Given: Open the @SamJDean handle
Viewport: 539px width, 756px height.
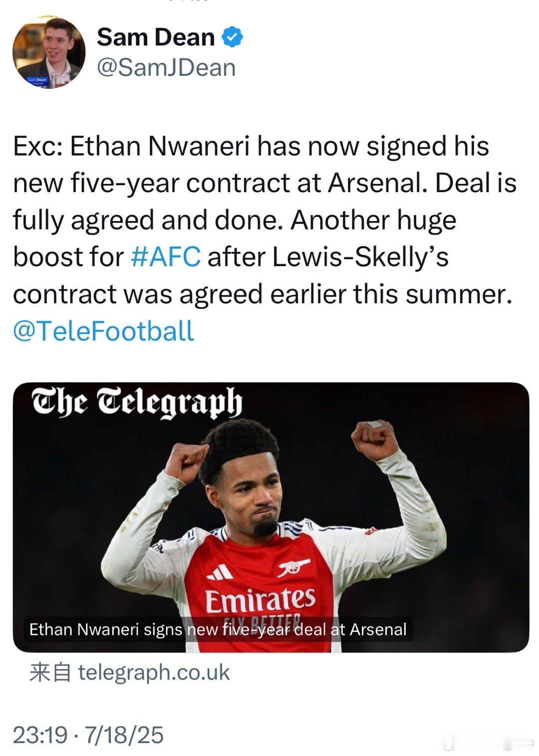Looking at the screenshot, I should click(166, 68).
